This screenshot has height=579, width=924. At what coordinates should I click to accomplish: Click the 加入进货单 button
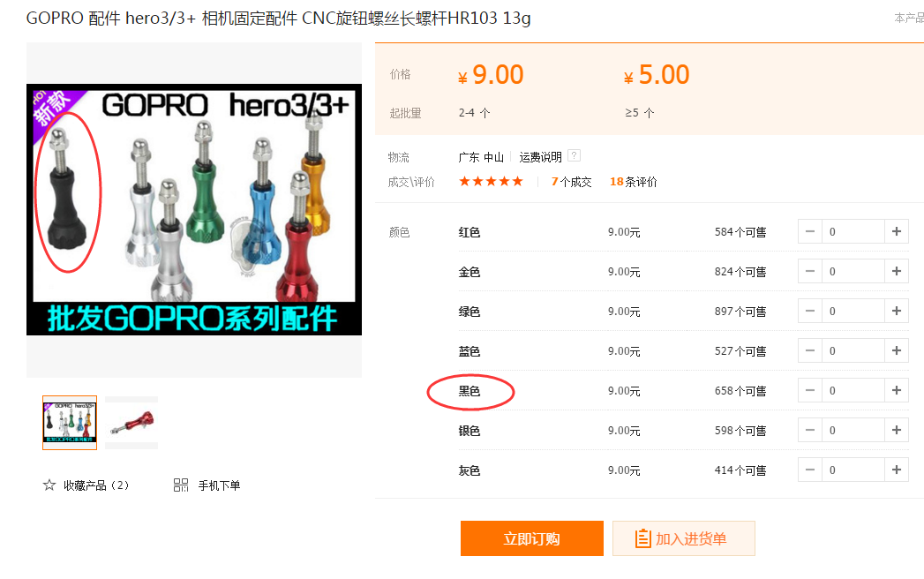click(684, 538)
